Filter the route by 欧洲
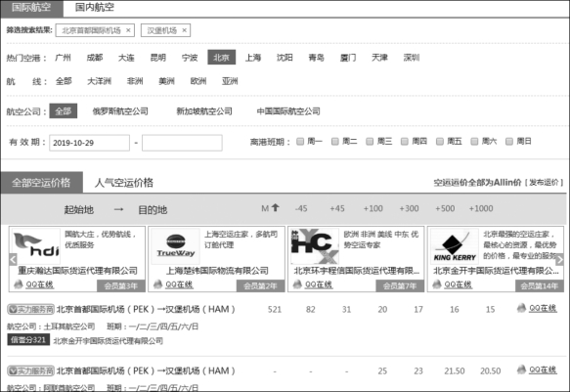The height and width of the screenshot is (392, 570). click(x=198, y=81)
